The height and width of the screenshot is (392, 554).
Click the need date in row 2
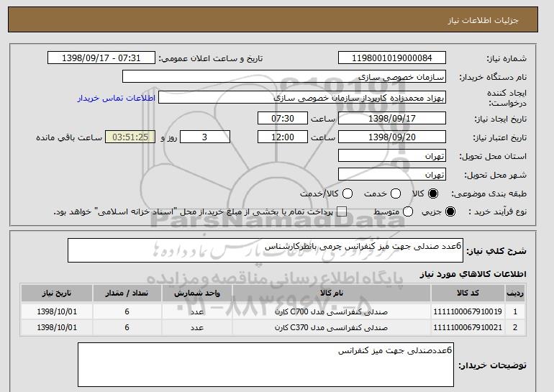[57, 328]
